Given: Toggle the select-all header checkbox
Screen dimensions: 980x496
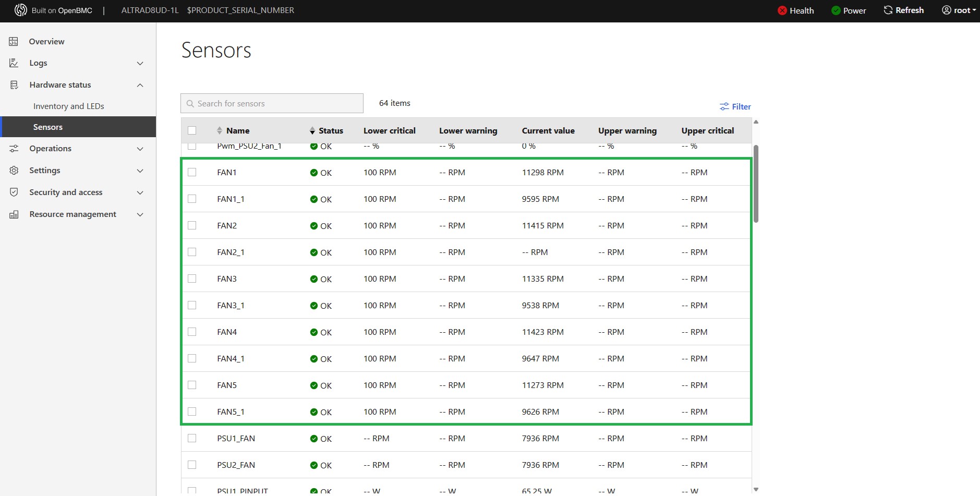Looking at the screenshot, I should point(192,130).
